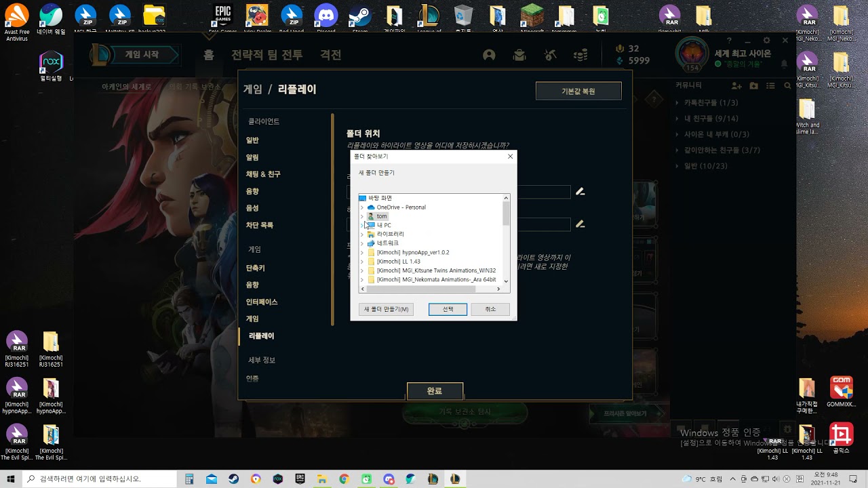The width and height of the screenshot is (868, 488).
Task: Click the Windows taskbar search box
Action: [x=101, y=479]
